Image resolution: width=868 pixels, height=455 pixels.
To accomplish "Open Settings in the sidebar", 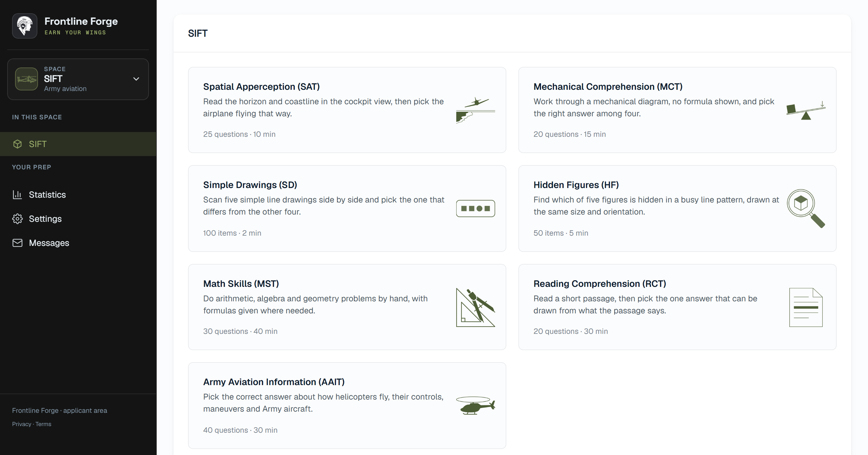I will coord(78,219).
